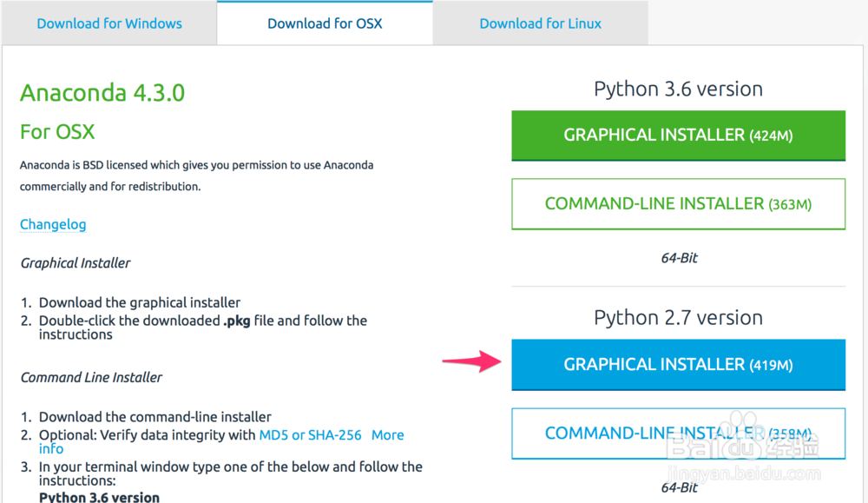
Task: Click the Python 2.7 version heading
Action: 678,317
